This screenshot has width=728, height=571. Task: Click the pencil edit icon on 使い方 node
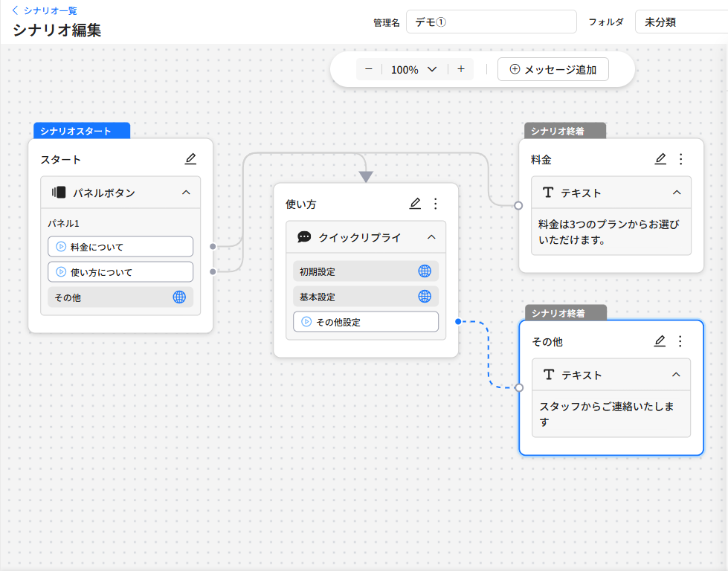coord(415,204)
